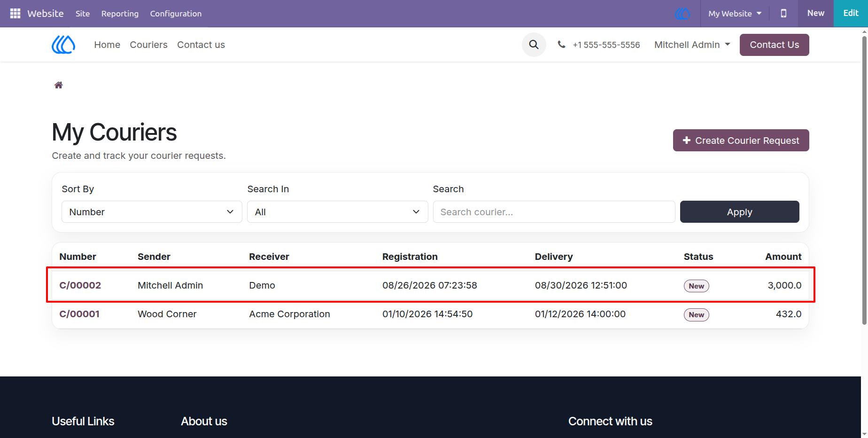This screenshot has width=868, height=438.
Task: Open the Sort By Number dropdown
Action: click(x=152, y=212)
